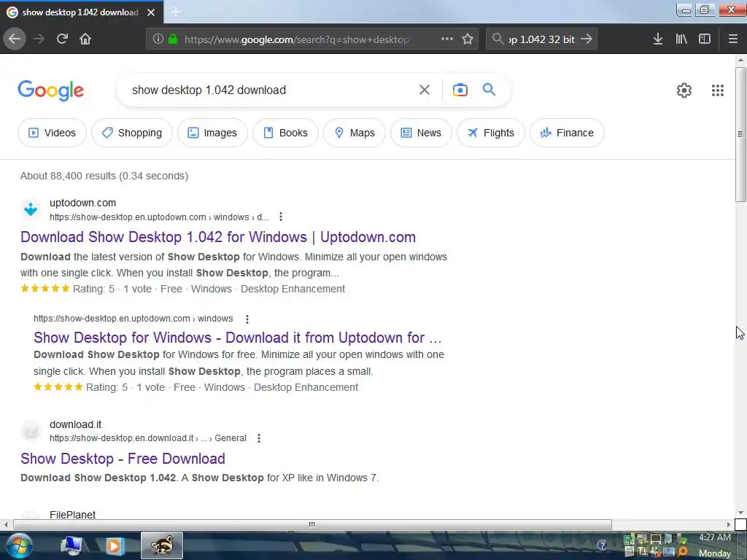Search by image with camera icon
The height and width of the screenshot is (560, 747).
[x=460, y=90]
